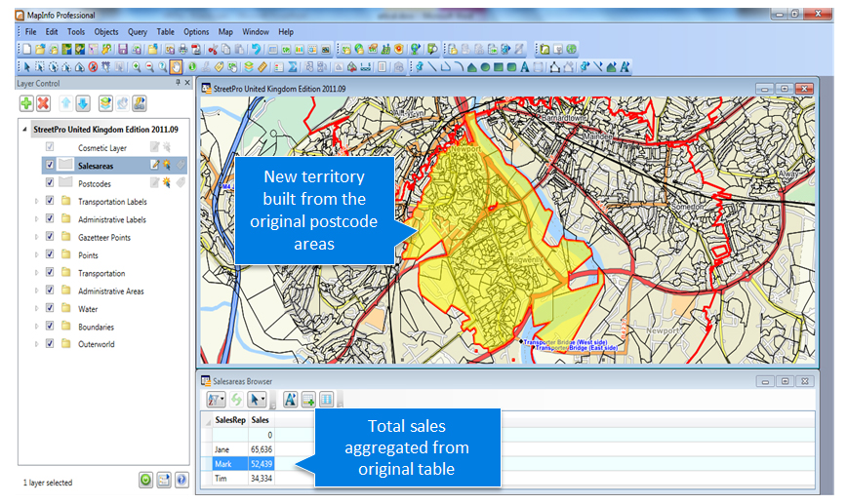
Task: Click the green plus Add Layers button
Action: (26, 103)
